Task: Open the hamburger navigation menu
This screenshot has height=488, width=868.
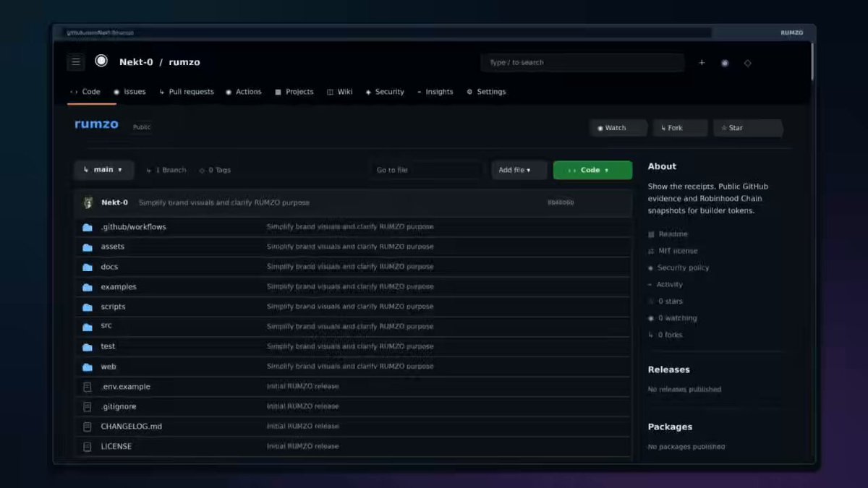Action: [x=76, y=62]
